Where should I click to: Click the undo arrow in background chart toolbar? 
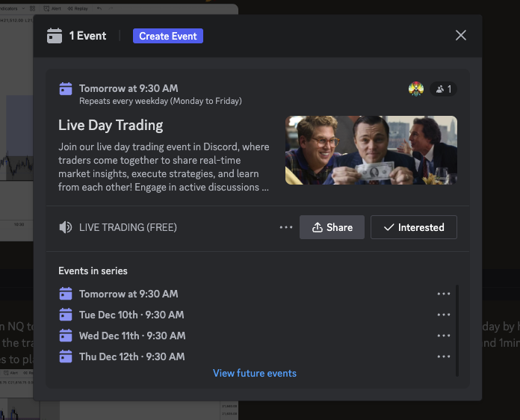(99, 9)
